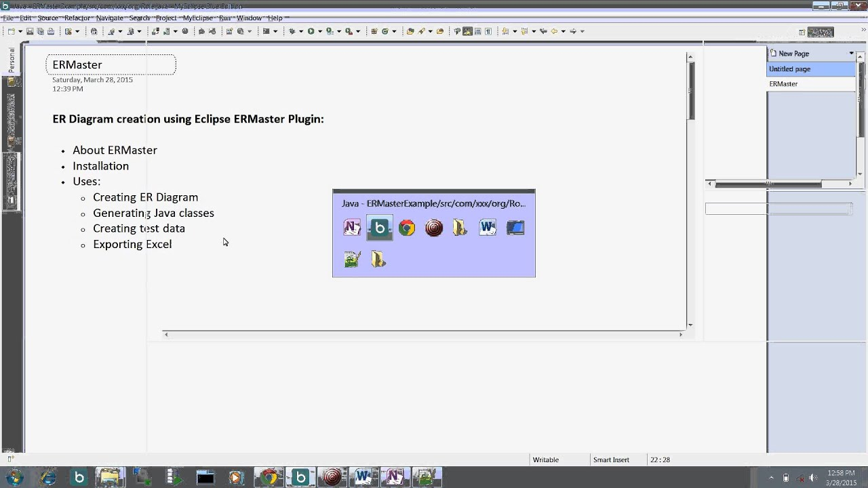The image size is (868, 488).
Task: Open dropdown arrow next to New file icon
Action: pyautogui.click(x=20, y=31)
